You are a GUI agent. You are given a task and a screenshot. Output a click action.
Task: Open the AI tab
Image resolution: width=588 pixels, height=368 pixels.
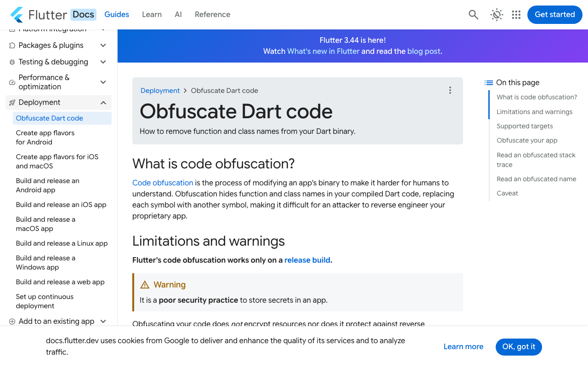click(178, 15)
